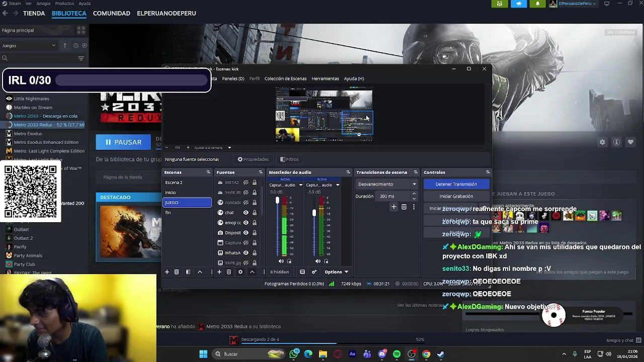Open audio mixer Options dropdown
Image resolution: width=644 pixels, height=362 pixels.
[336, 272]
